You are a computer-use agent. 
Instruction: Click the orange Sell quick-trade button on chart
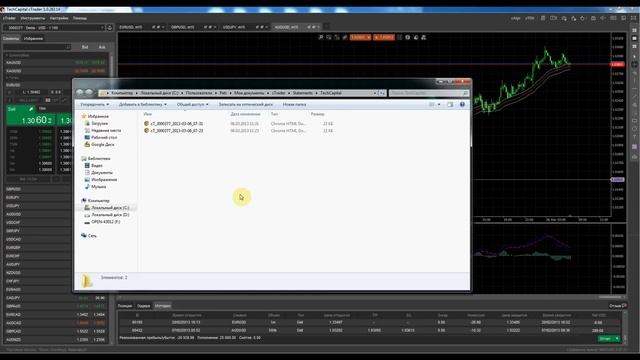point(360,37)
